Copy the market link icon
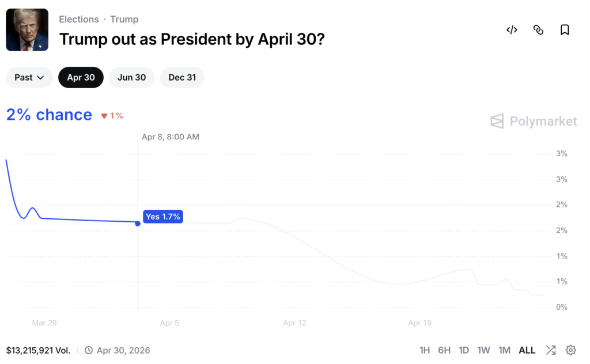Viewport: 590px width, 364px height. pyautogui.click(x=538, y=30)
